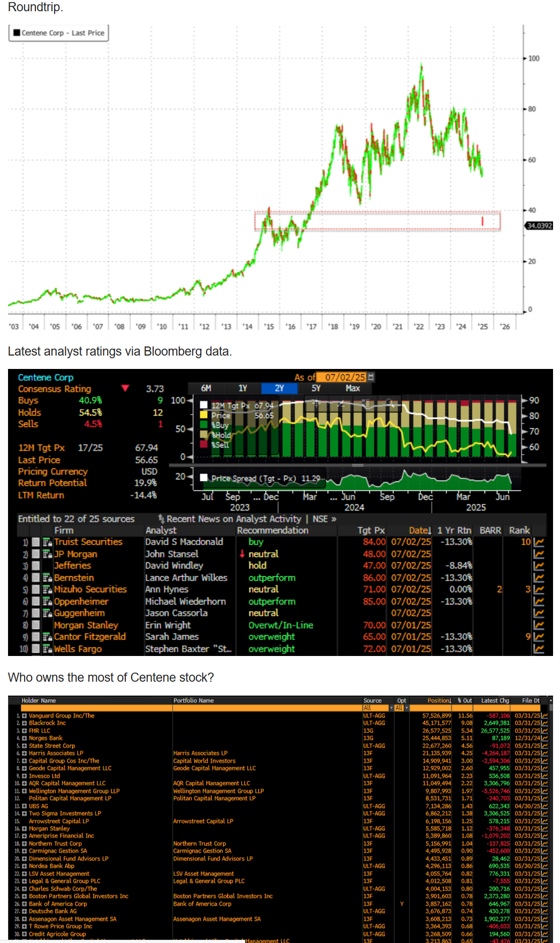The image size is (560, 943).
Task: Open chart icon in Guggenheim row
Action: (539, 613)
